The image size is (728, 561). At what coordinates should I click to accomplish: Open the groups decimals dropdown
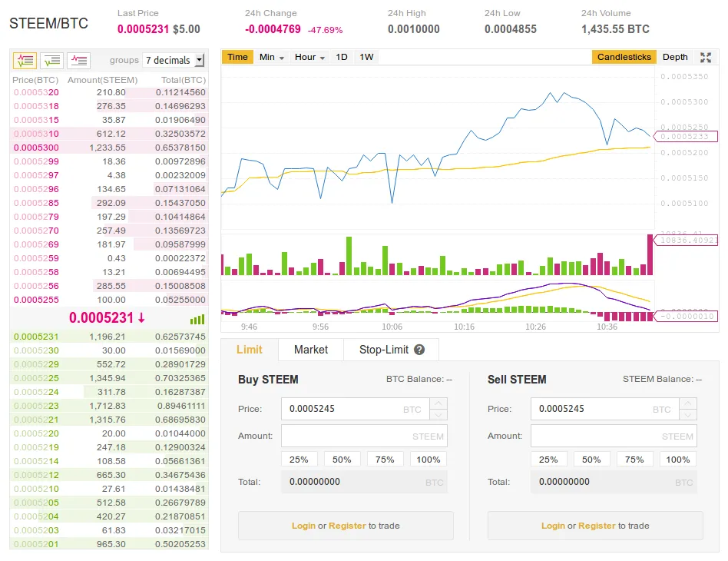[174, 60]
